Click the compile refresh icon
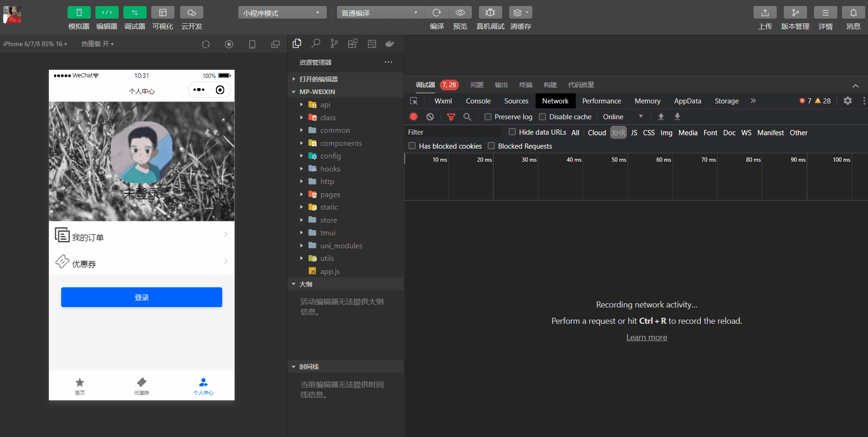Image resolution: width=868 pixels, height=437 pixels. (x=437, y=13)
